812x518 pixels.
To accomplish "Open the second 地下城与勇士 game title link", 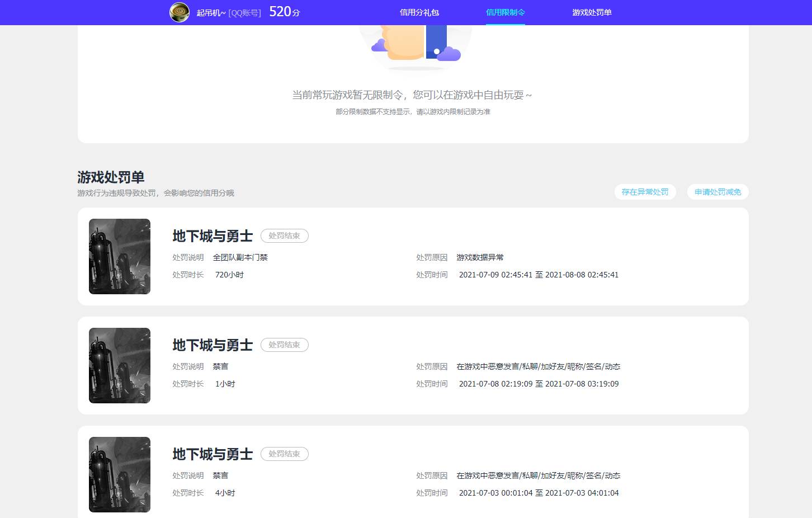I will point(213,345).
